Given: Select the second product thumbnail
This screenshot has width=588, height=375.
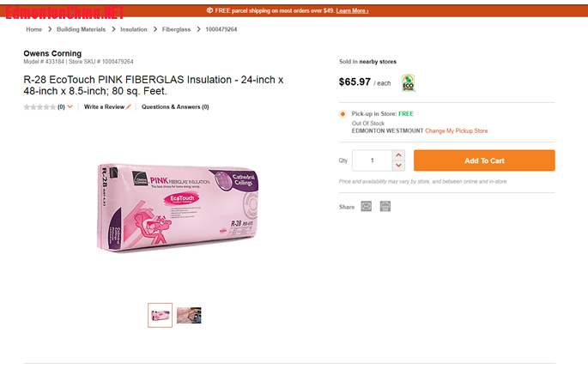Looking at the screenshot, I should point(189,316).
